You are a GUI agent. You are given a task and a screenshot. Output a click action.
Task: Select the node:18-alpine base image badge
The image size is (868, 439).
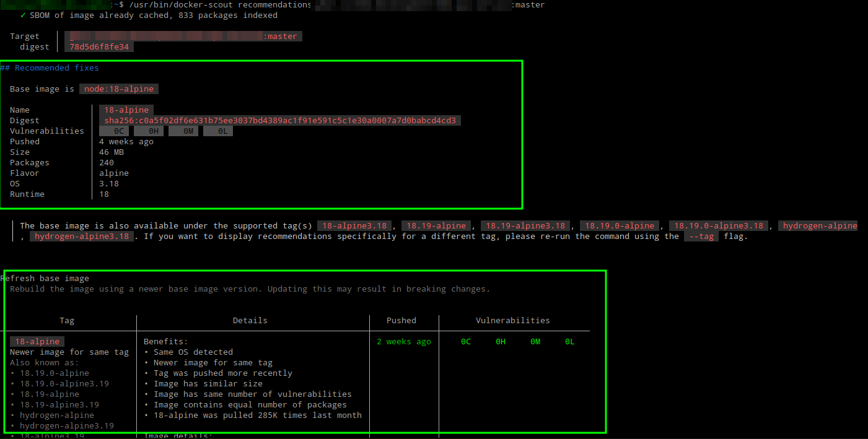[x=119, y=89]
